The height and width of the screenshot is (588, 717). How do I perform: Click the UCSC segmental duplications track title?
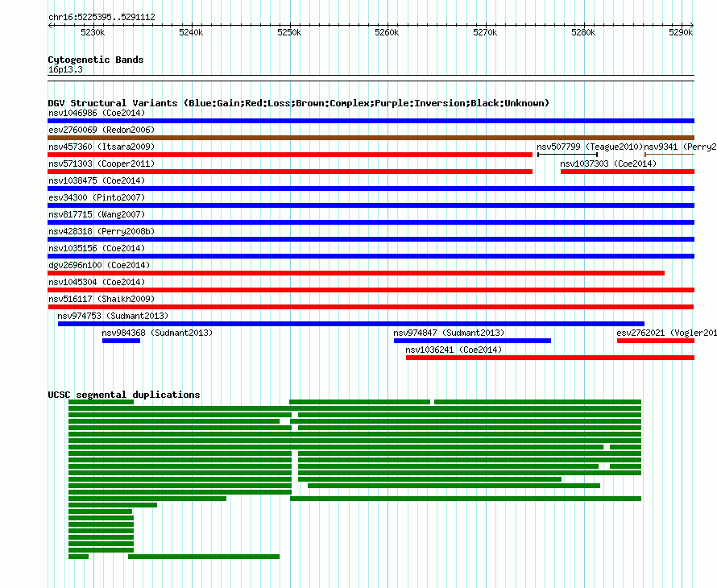click(x=123, y=395)
